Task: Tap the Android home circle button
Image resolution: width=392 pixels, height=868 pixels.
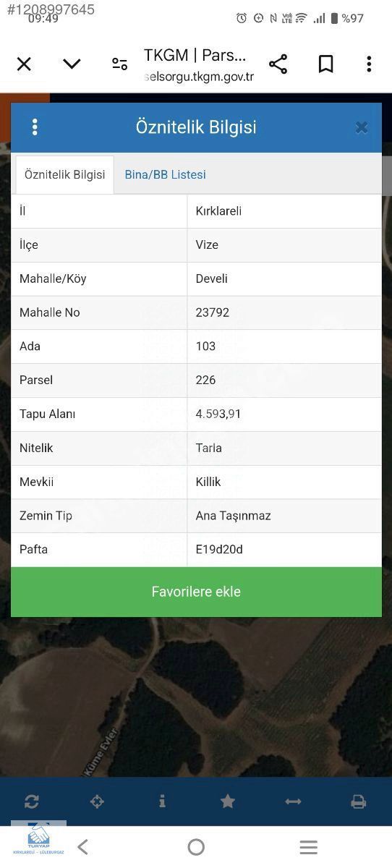Action: 196,847
